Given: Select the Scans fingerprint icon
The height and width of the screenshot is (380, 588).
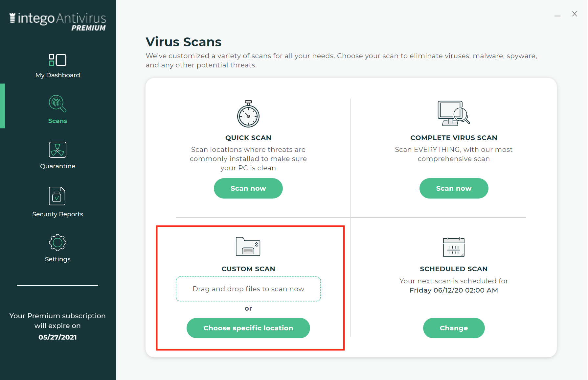Looking at the screenshot, I should click(x=57, y=104).
